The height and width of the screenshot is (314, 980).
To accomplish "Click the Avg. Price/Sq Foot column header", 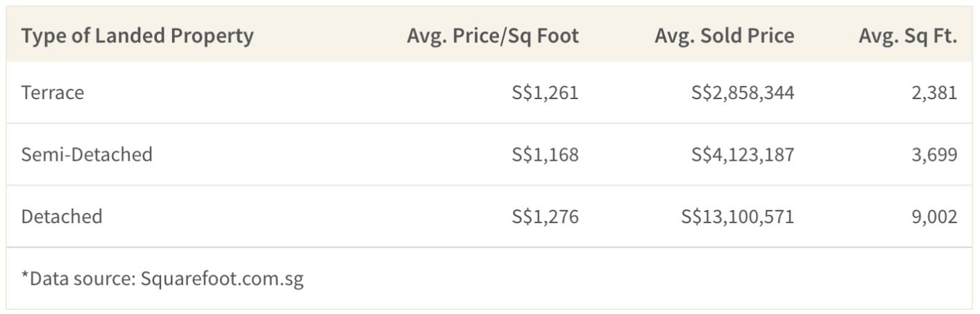I will pos(493,35).
